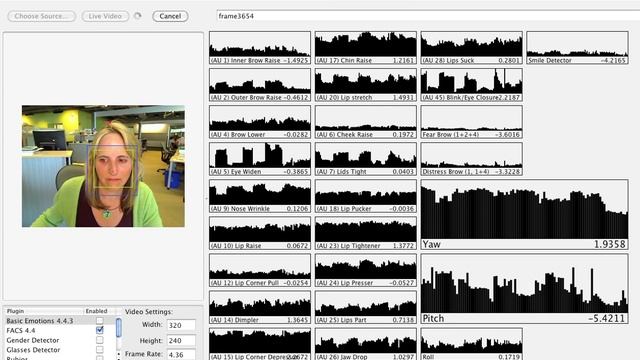
Task: Select the Glasses Detector plugin row
Action: (60, 350)
